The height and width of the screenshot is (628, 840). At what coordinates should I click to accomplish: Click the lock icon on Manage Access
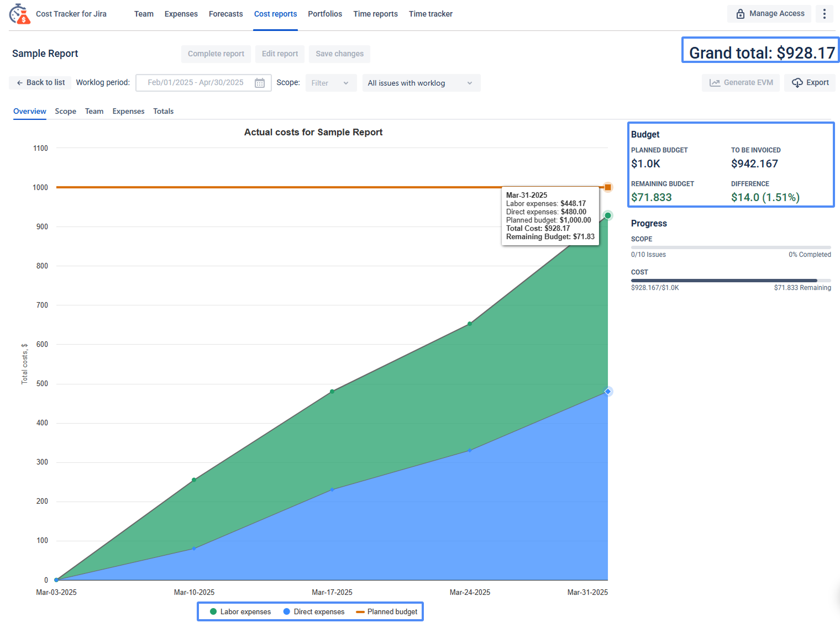(x=740, y=14)
